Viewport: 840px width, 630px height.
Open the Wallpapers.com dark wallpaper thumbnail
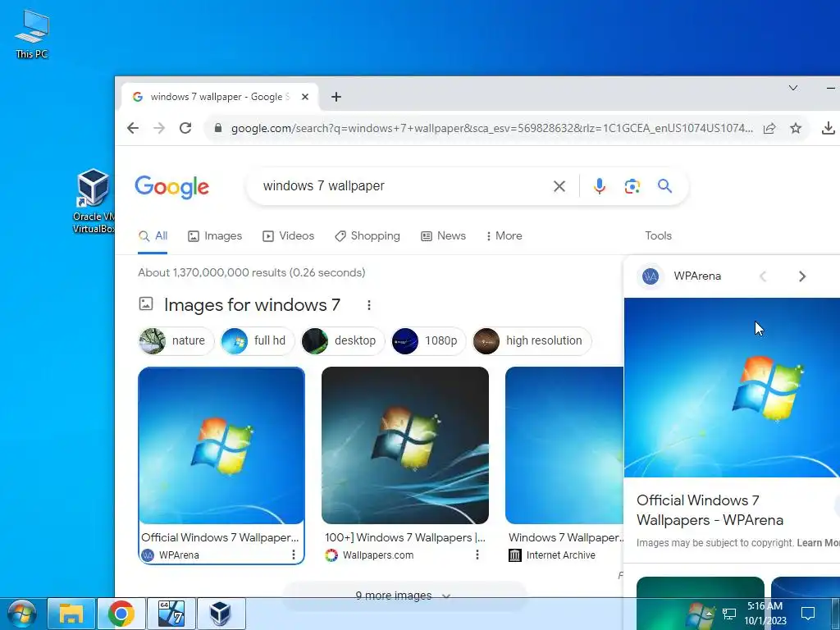405,445
